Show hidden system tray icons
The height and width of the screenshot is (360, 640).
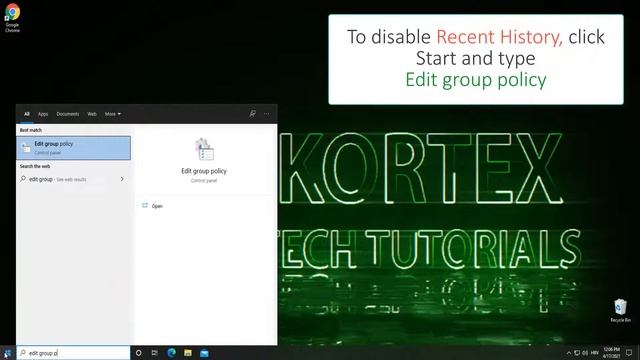(x=569, y=353)
